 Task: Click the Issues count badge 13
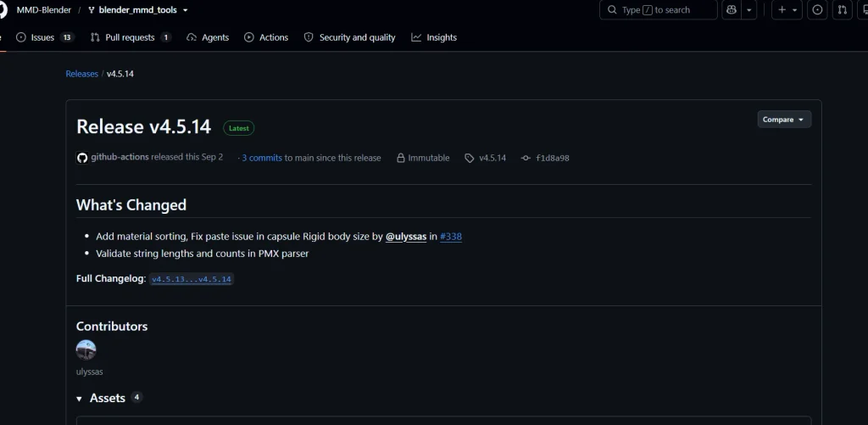point(67,37)
